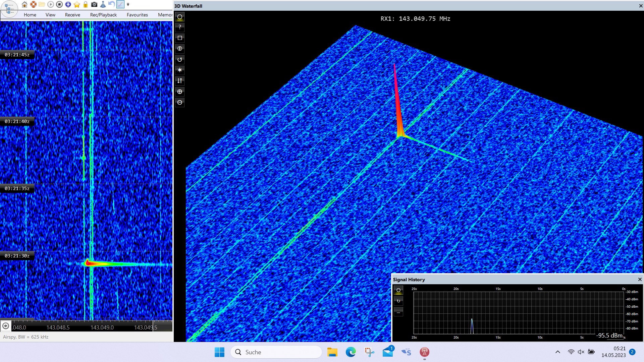Click the question mark help icon in 3D Waterfall
The width and height of the screenshot is (644, 362).
(x=180, y=27)
